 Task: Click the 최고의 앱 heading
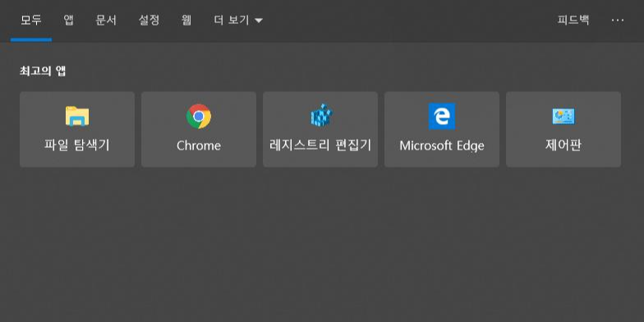pyautogui.click(x=43, y=71)
